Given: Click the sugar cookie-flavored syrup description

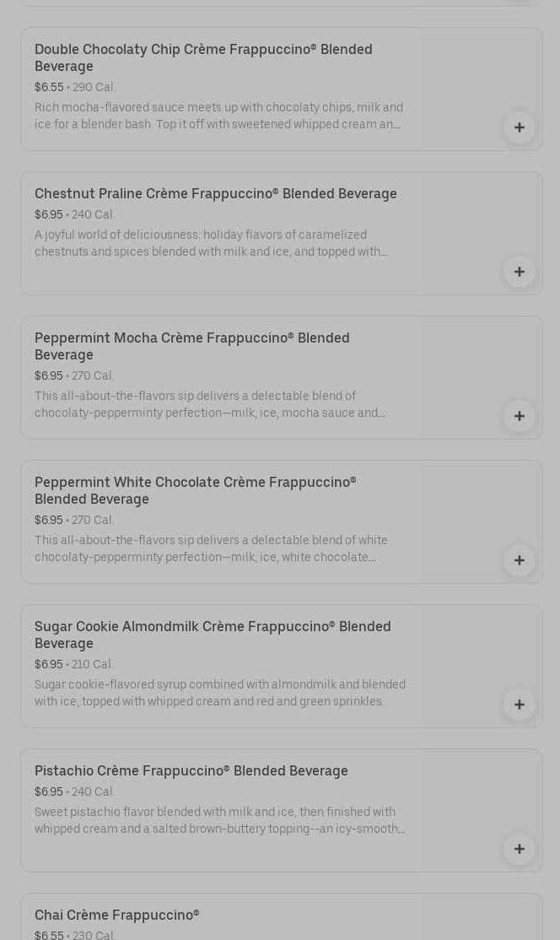Looking at the screenshot, I should (220, 693).
